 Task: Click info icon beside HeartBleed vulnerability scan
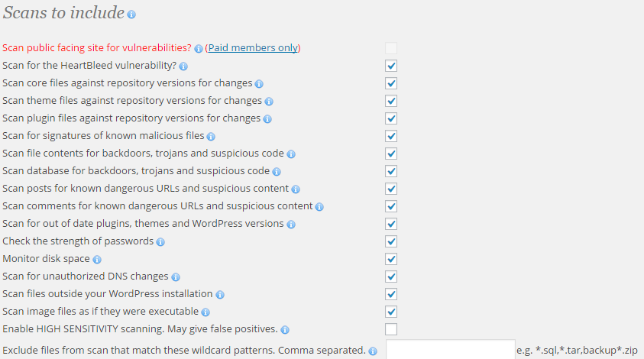tap(183, 66)
